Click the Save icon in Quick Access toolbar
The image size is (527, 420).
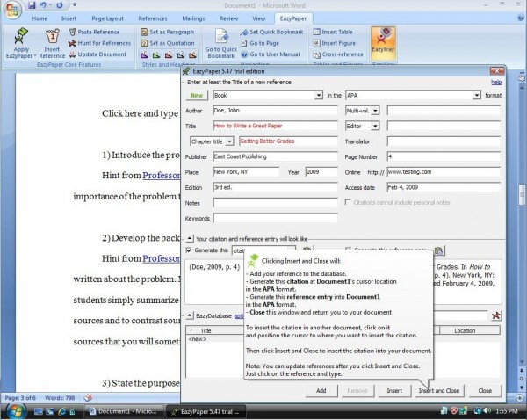(32, 5)
